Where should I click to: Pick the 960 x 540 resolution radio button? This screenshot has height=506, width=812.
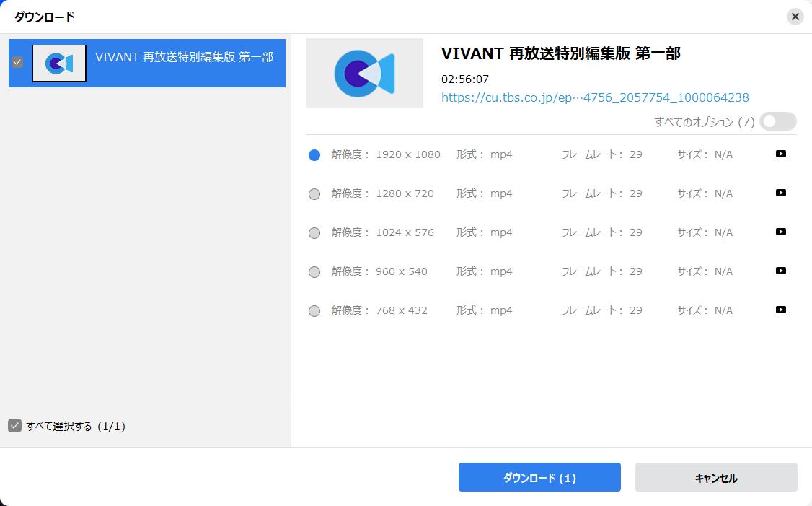[314, 271]
